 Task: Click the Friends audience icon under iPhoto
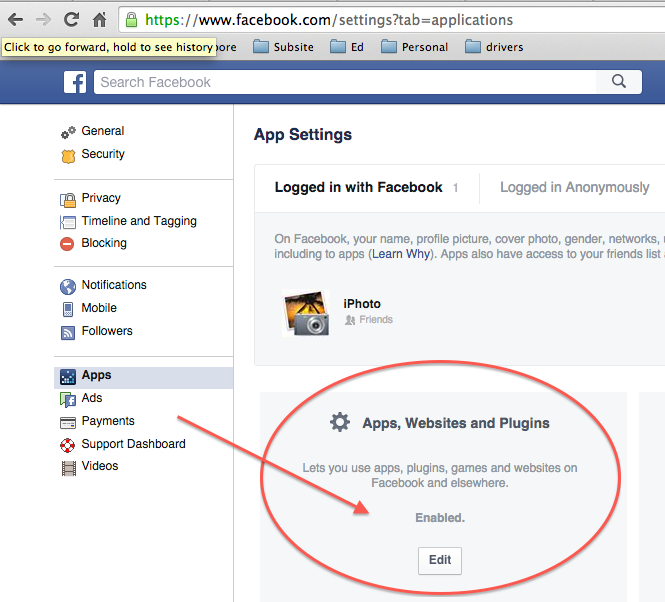(x=350, y=320)
